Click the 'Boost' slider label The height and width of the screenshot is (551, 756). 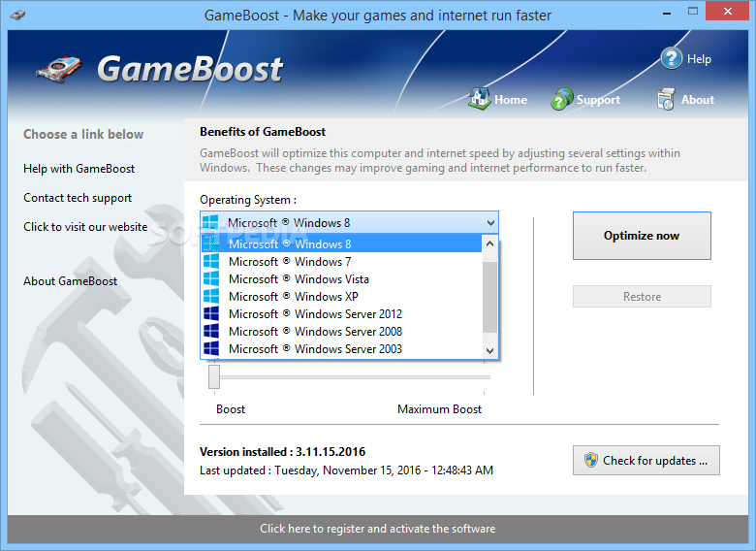coord(231,409)
